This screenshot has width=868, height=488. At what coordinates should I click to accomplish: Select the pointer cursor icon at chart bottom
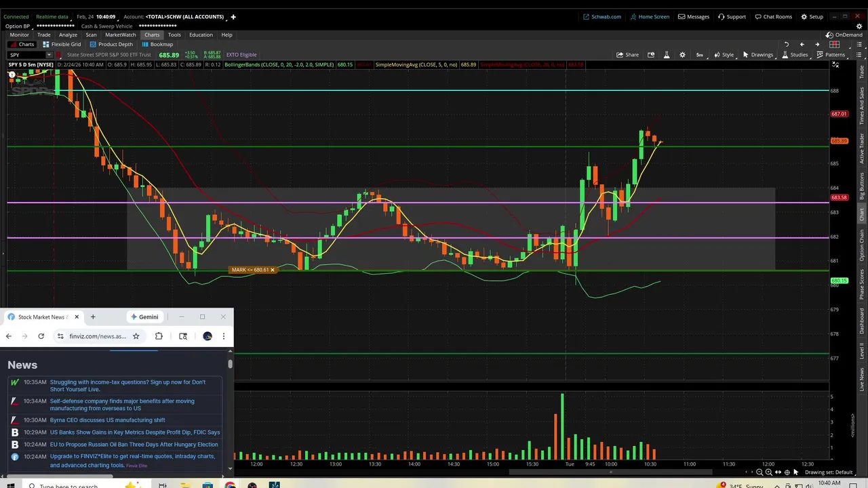tap(796, 472)
